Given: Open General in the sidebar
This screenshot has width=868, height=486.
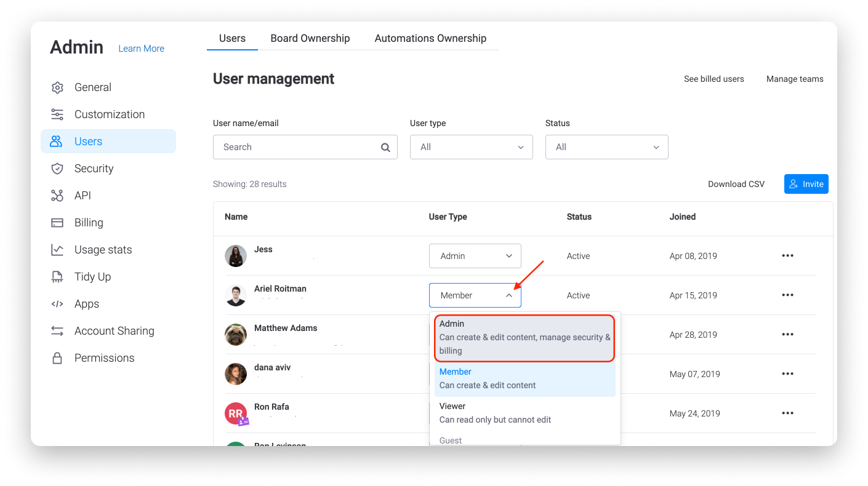Looking at the screenshot, I should [x=108, y=87].
